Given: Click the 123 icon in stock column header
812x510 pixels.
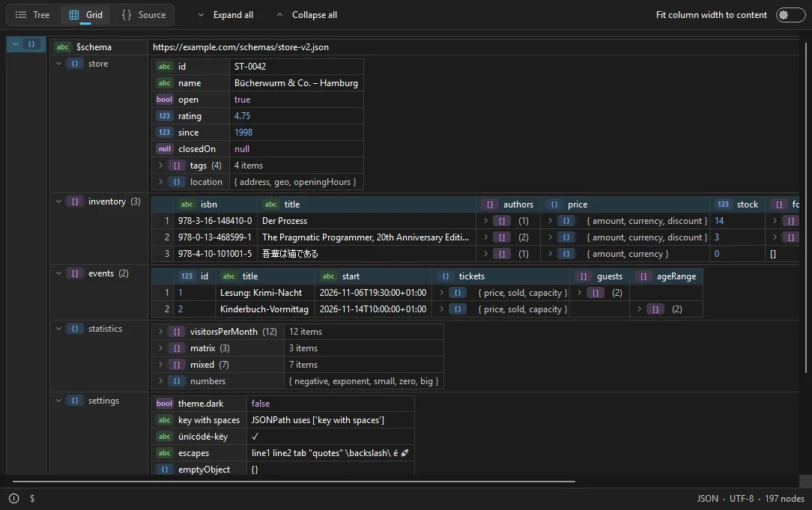Looking at the screenshot, I should click(724, 204).
